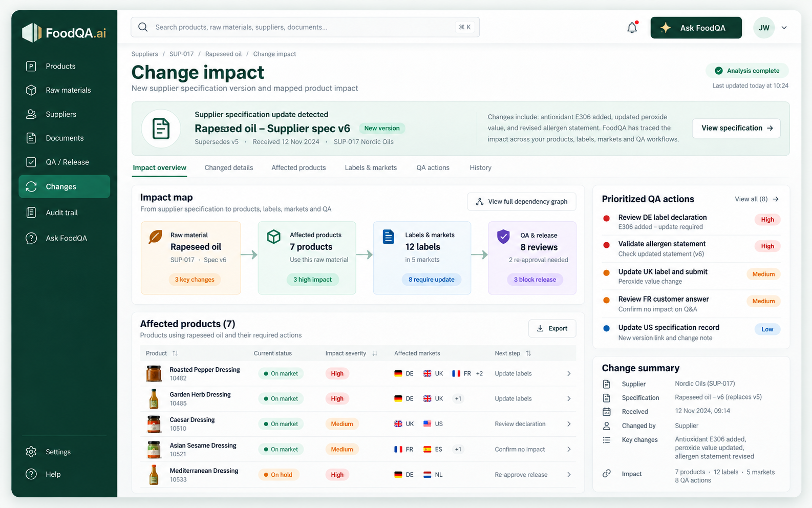This screenshot has width=812, height=508.
Task: Click +2 markets on Roasted Pepper row
Action: pyautogui.click(x=480, y=374)
